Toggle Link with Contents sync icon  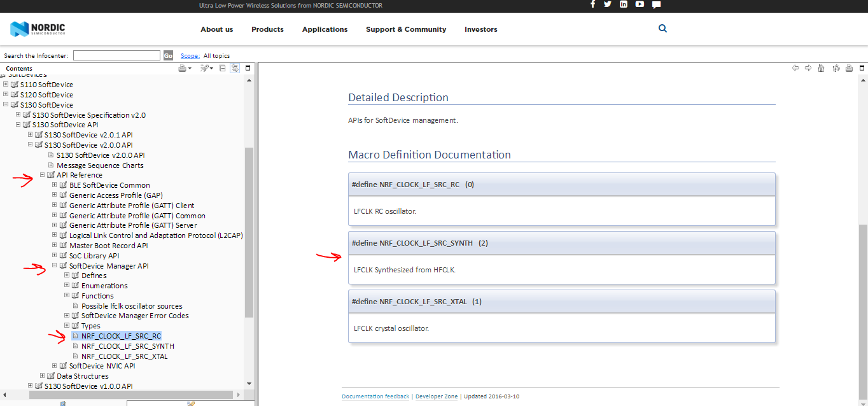point(235,68)
